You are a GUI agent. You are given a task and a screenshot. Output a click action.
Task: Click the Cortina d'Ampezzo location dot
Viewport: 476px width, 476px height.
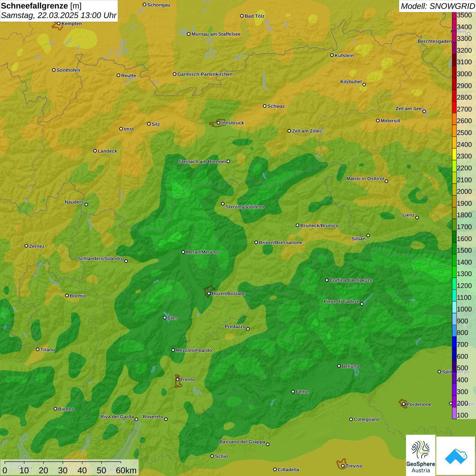[327, 280]
